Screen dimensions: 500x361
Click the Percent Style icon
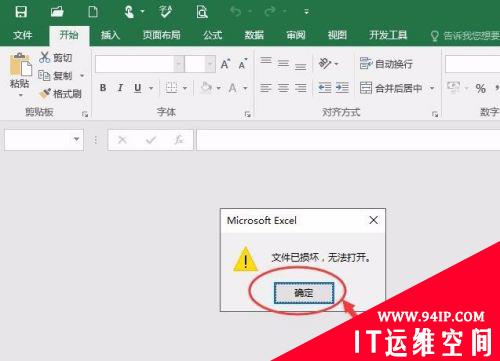point(481,88)
